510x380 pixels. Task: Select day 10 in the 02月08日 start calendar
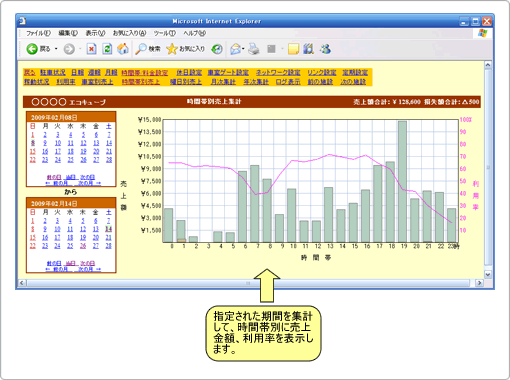58,143
